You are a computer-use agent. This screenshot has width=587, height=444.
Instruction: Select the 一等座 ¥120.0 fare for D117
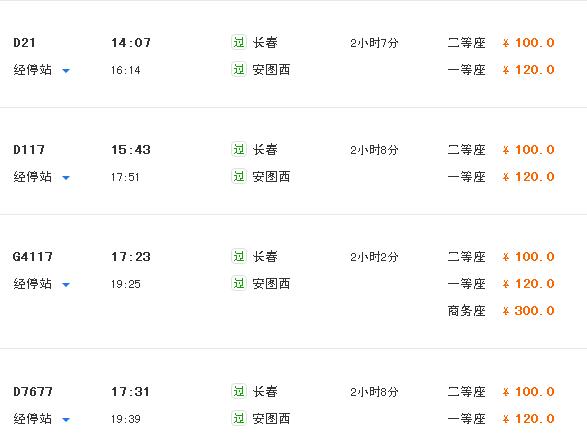click(501, 177)
